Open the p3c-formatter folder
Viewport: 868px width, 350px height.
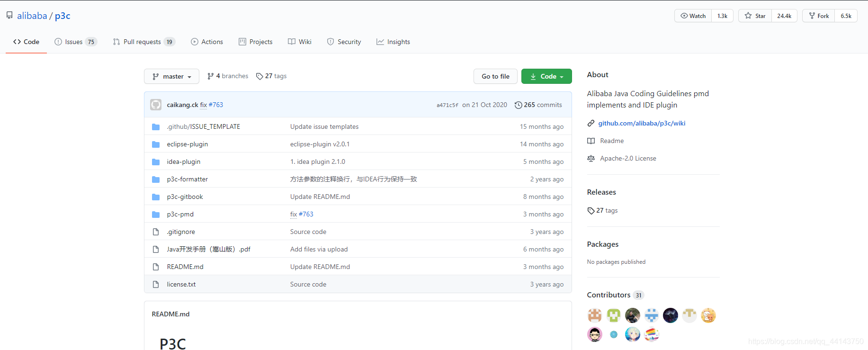click(188, 179)
